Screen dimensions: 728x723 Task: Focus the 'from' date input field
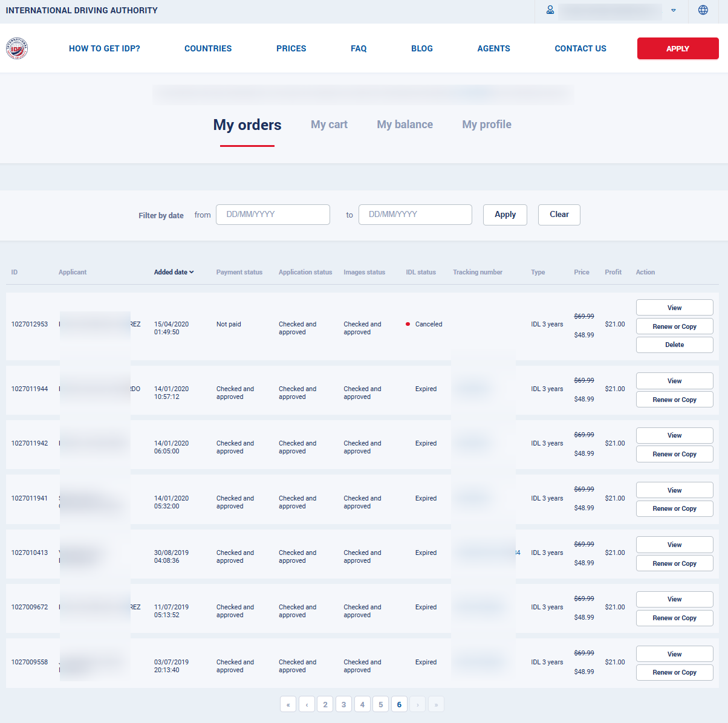click(x=273, y=215)
